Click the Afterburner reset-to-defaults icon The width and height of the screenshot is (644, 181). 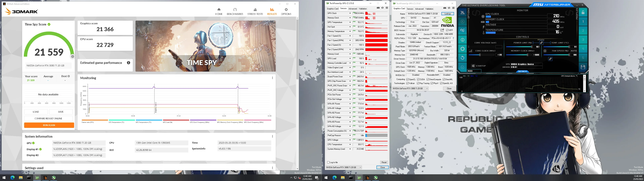click(x=463, y=58)
